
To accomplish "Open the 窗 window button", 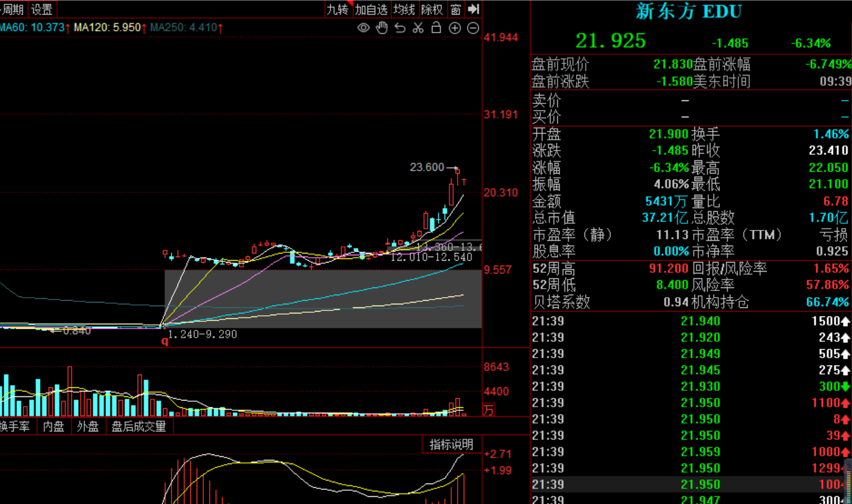I will click(455, 9).
